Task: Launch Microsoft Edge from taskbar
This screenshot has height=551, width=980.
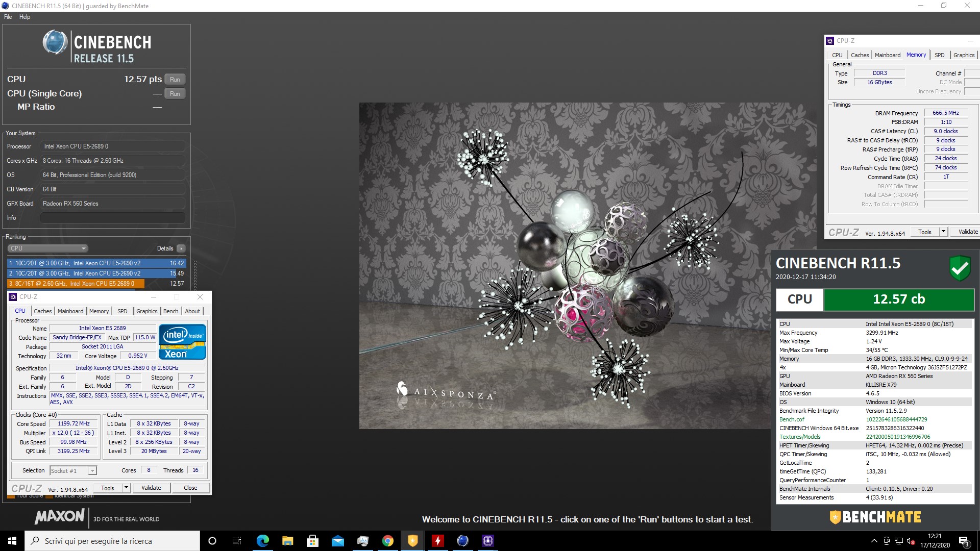Action: coord(262,541)
